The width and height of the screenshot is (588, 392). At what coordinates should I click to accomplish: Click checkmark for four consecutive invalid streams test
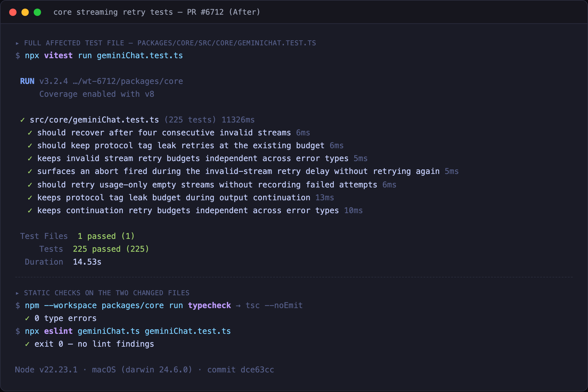click(x=30, y=133)
